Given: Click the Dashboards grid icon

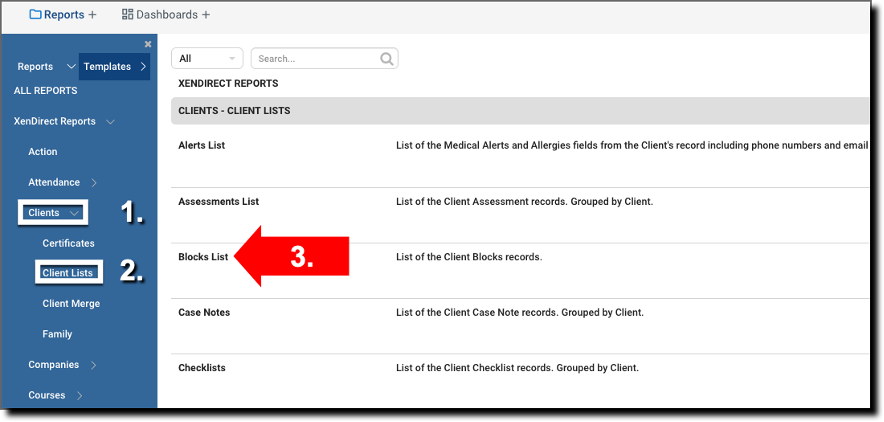Looking at the screenshot, I should point(127,15).
